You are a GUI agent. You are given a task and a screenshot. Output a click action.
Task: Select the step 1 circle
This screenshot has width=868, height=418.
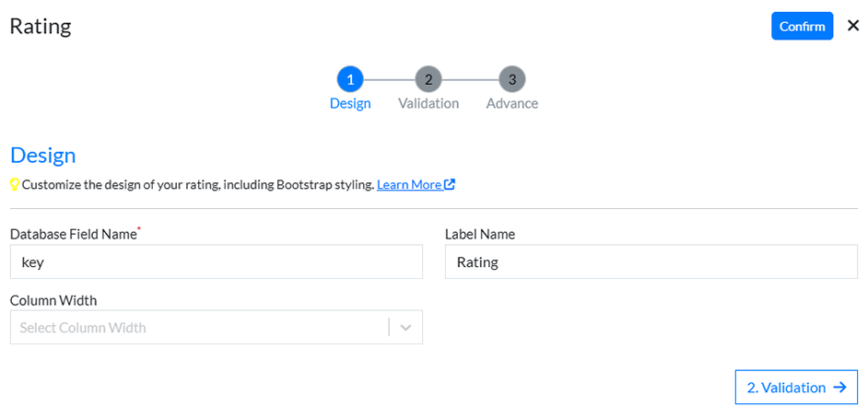pyautogui.click(x=350, y=79)
